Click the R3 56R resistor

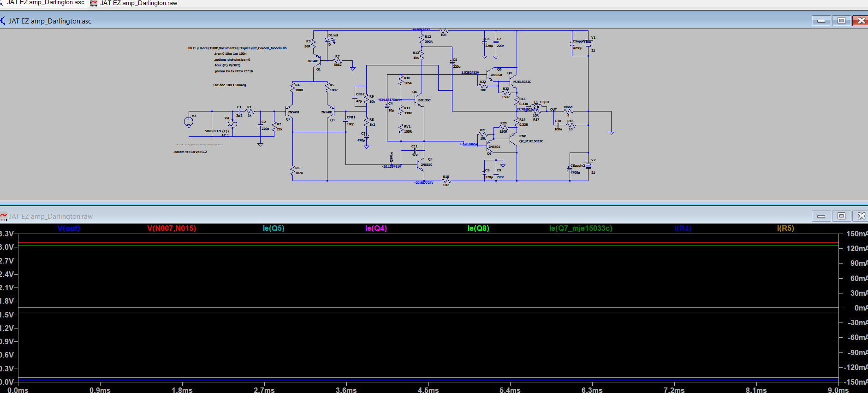[x=314, y=44]
